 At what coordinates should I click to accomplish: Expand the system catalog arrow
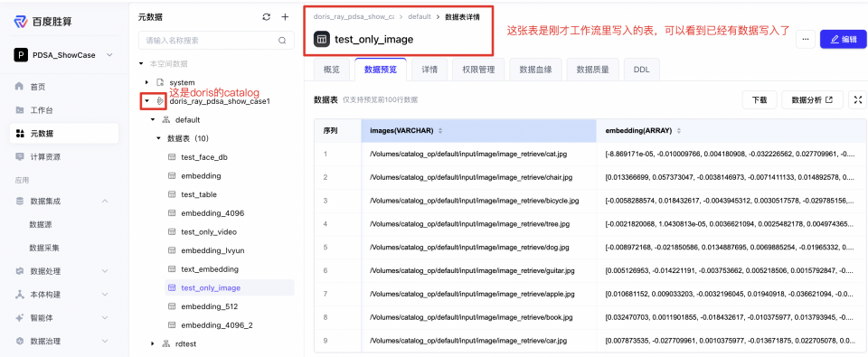(146, 82)
